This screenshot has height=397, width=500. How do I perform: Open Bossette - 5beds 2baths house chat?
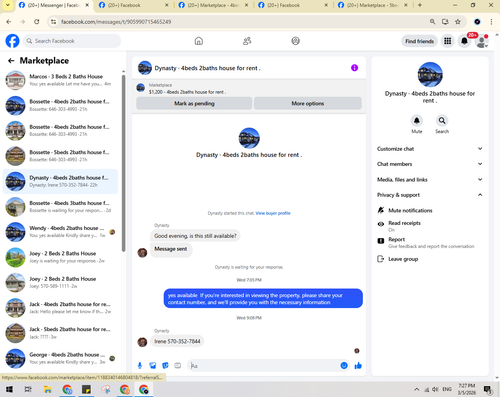[60, 156]
